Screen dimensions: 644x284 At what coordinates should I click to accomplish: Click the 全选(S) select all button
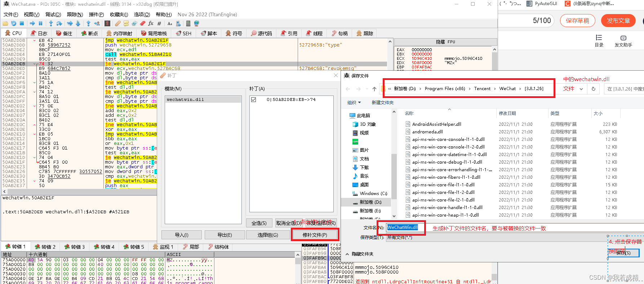click(x=259, y=223)
